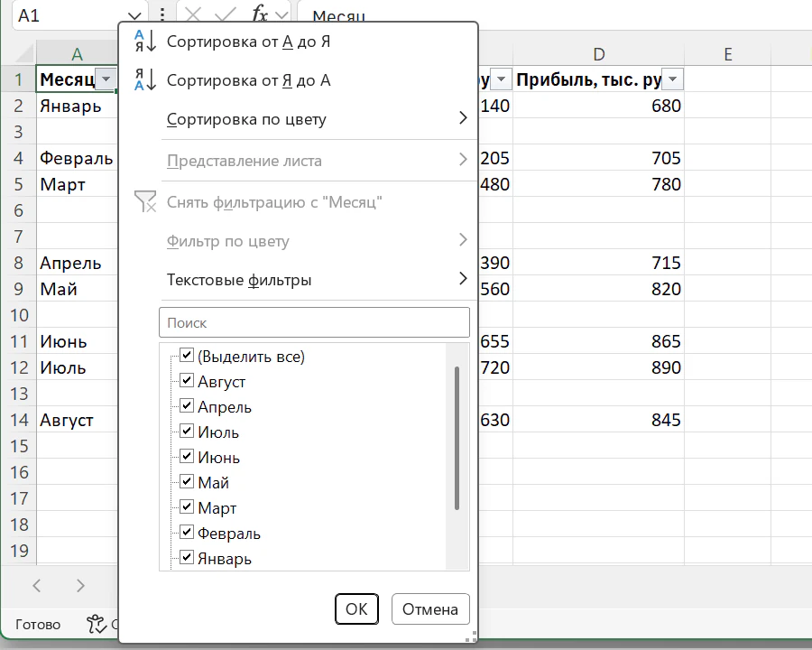Expand the chevron next to the fx button
812x650 pixels.
point(281,15)
